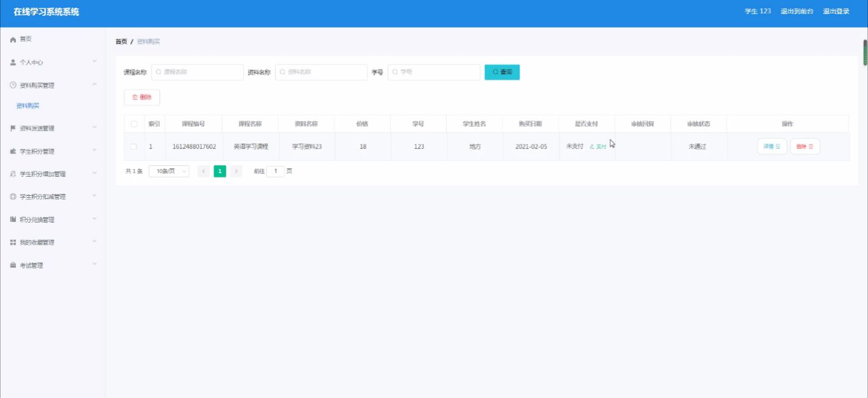Image resolution: width=868 pixels, height=398 pixels.
Task: Click the bars icon for 积分兑换管理
Action: click(13, 219)
